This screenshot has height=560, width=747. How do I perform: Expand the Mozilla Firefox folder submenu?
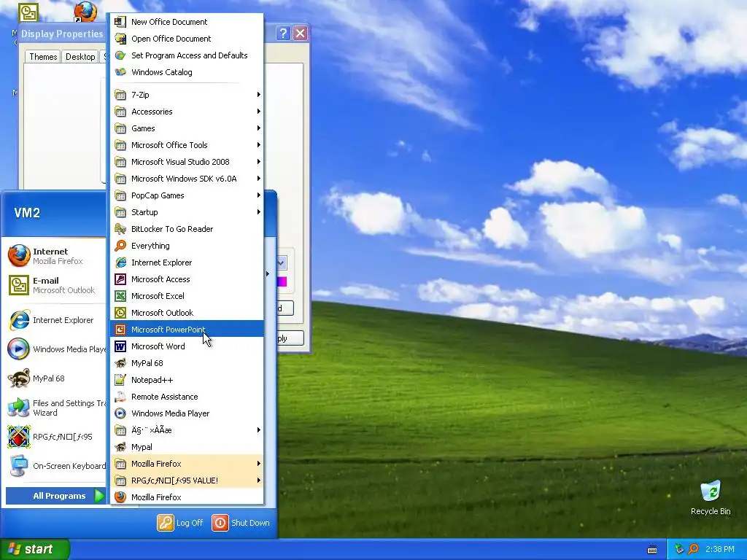[x=187, y=464]
